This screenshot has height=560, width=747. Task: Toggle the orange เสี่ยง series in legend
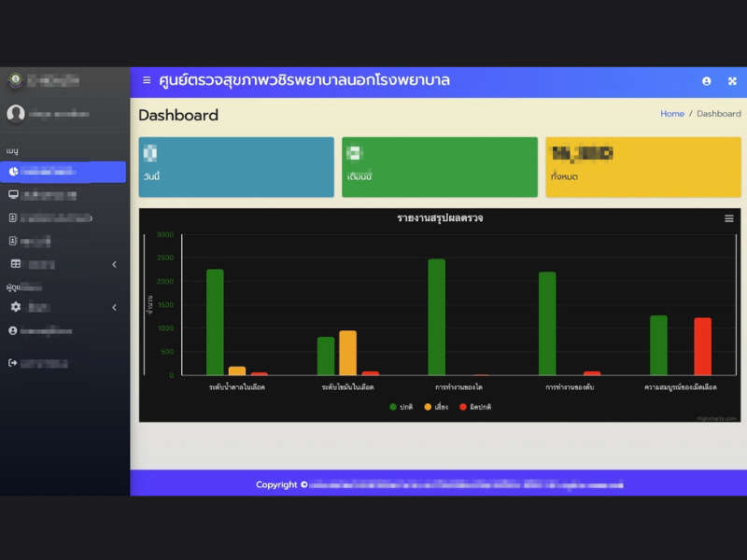435,407
